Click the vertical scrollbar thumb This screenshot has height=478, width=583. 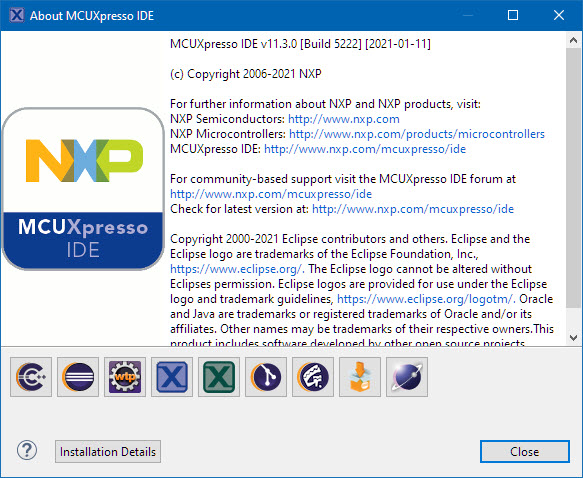pos(573,178)
